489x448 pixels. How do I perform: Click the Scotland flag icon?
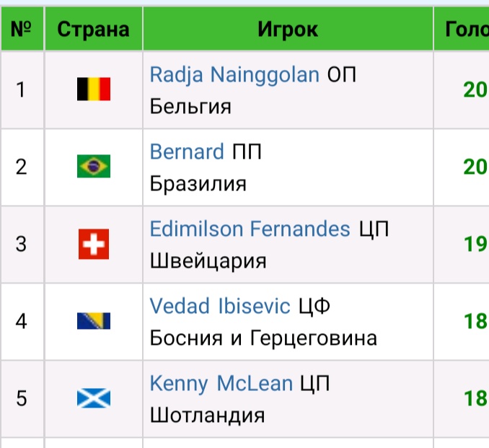(94, 398)
